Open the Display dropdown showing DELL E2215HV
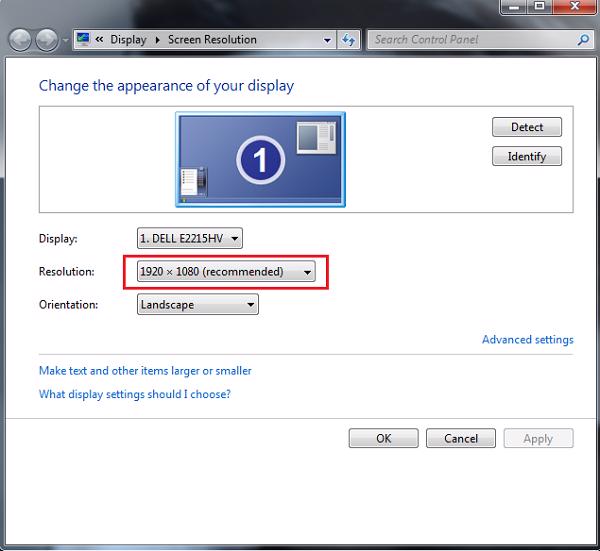Screen dimensions: 600x551 coord(190,238)
